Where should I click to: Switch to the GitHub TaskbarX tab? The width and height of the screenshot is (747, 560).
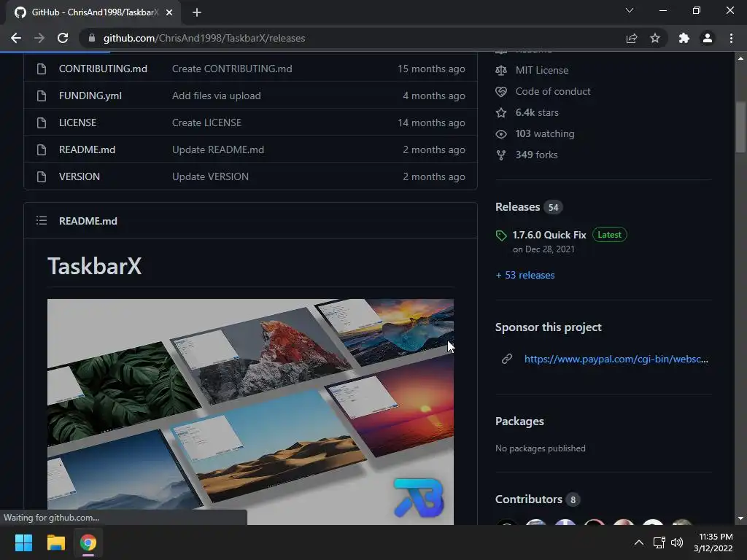(x=90, y=12)
